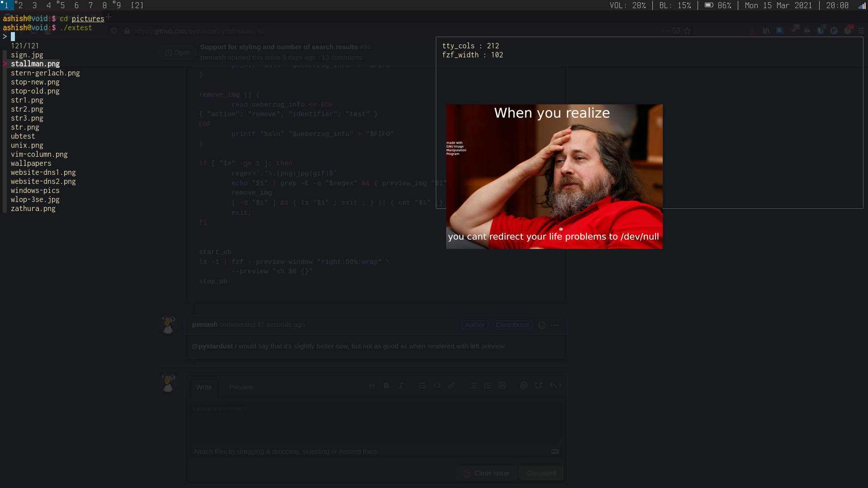Switch to the Preview tab
868x488 pixels.
click(x=241, y=387)
